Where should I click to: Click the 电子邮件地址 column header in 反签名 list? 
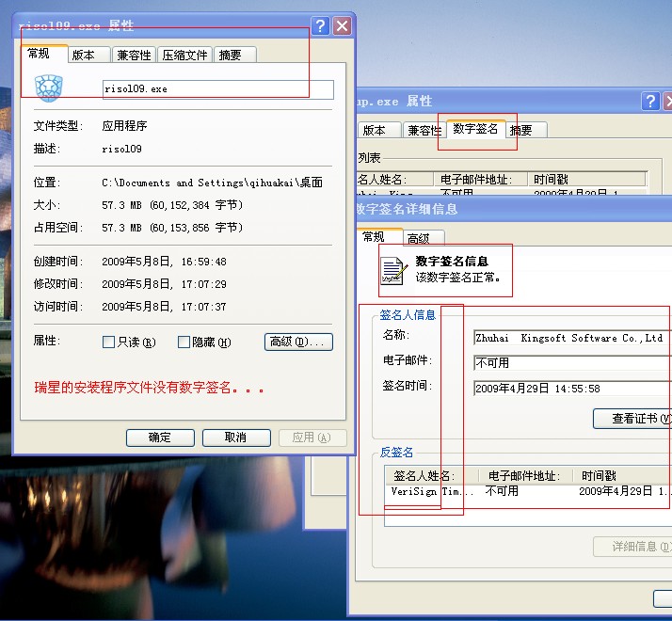click(x=525, y=475)
